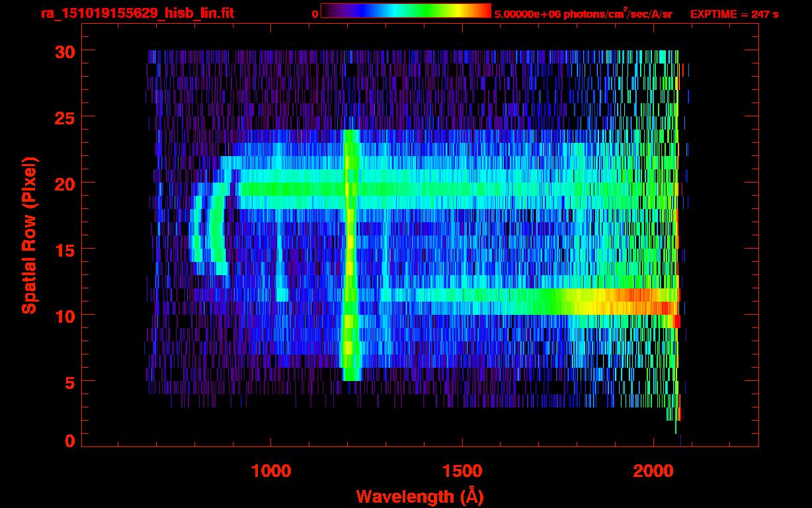Click the rainbow color scale bar
Screen dimensions: 812x508
pos(406,11)
